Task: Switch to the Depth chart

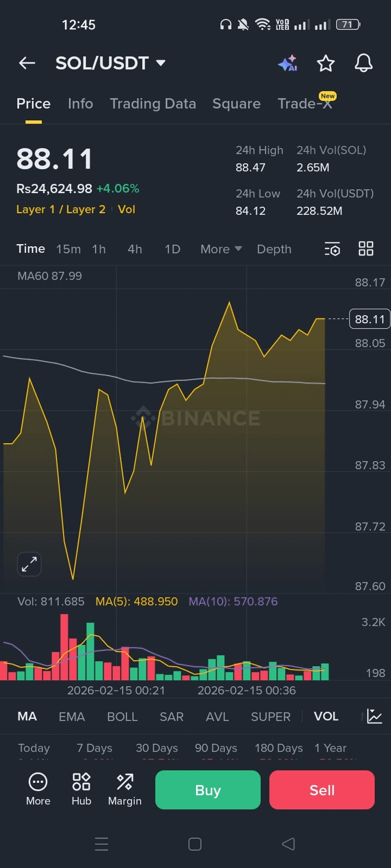Action: (x=274, y=249)
